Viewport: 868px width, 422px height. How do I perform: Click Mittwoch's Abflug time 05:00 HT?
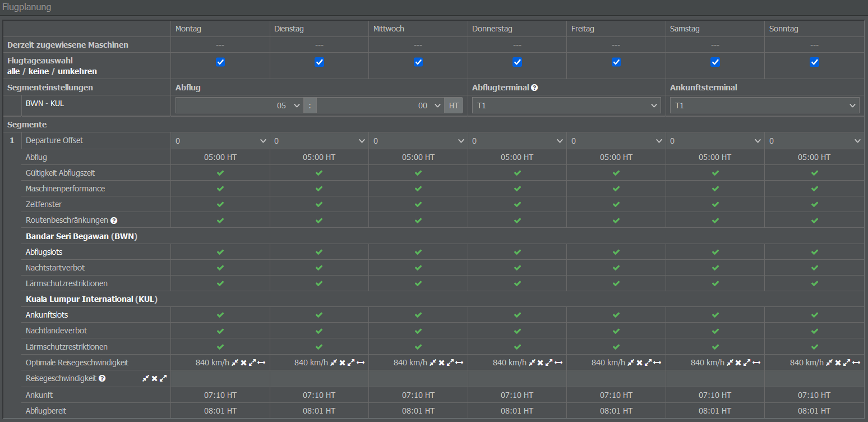418,157
